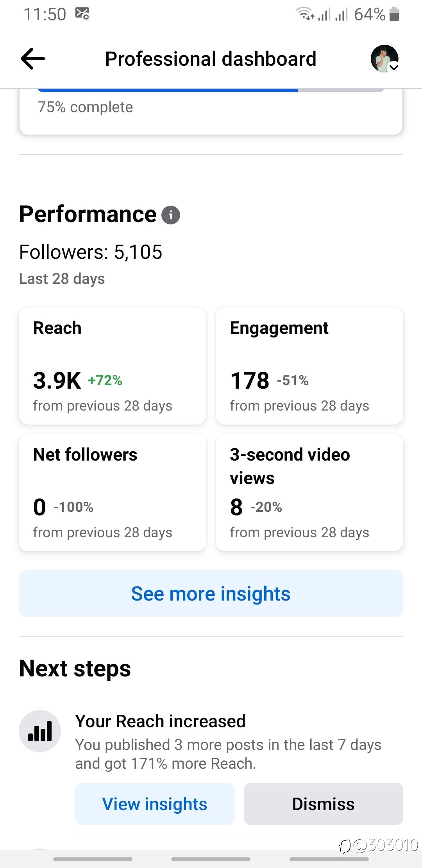The height and width of the screenshot is (868, 422).
Task: Open the profile picture account switcher
Action: (384, 59)
